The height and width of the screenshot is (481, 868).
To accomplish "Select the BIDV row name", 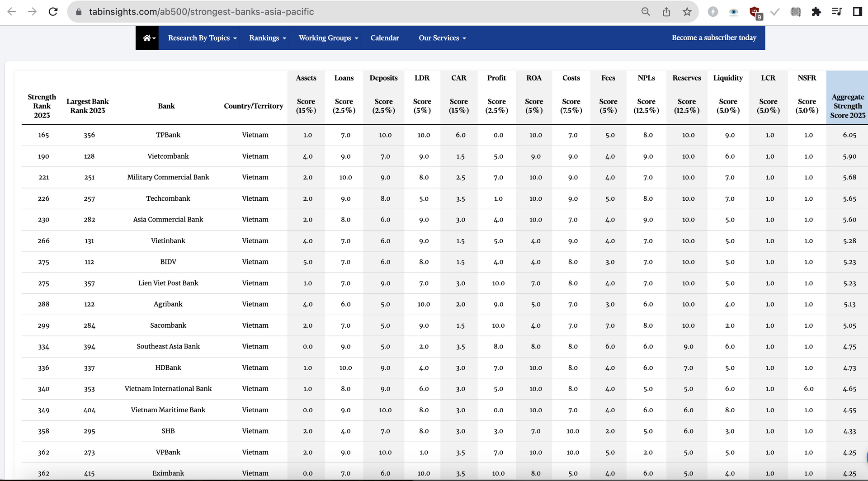I will [168, 262].
